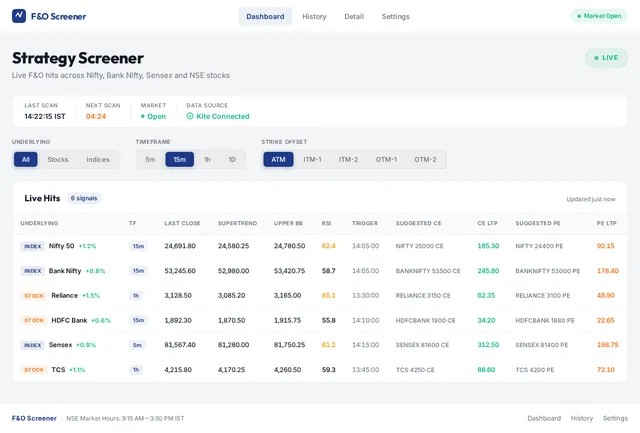Switch timeframe to 5m
This screenshot has width=640, height=433.
click(150, 160)
